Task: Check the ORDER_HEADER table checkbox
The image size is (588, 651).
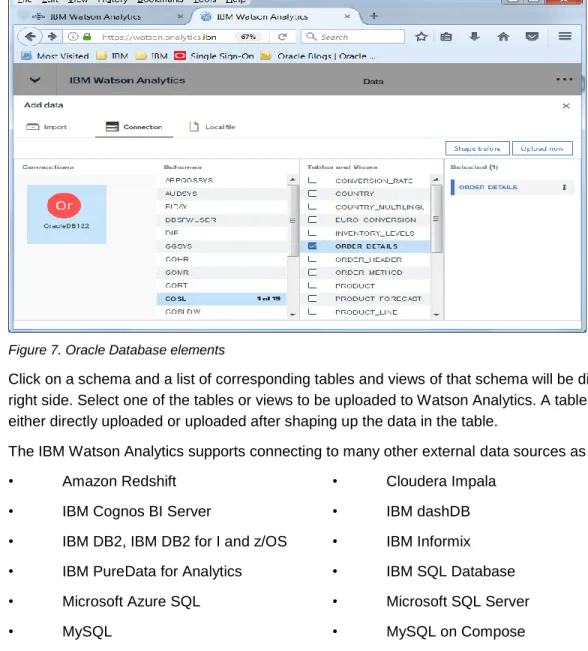Action: coord(312,259)
